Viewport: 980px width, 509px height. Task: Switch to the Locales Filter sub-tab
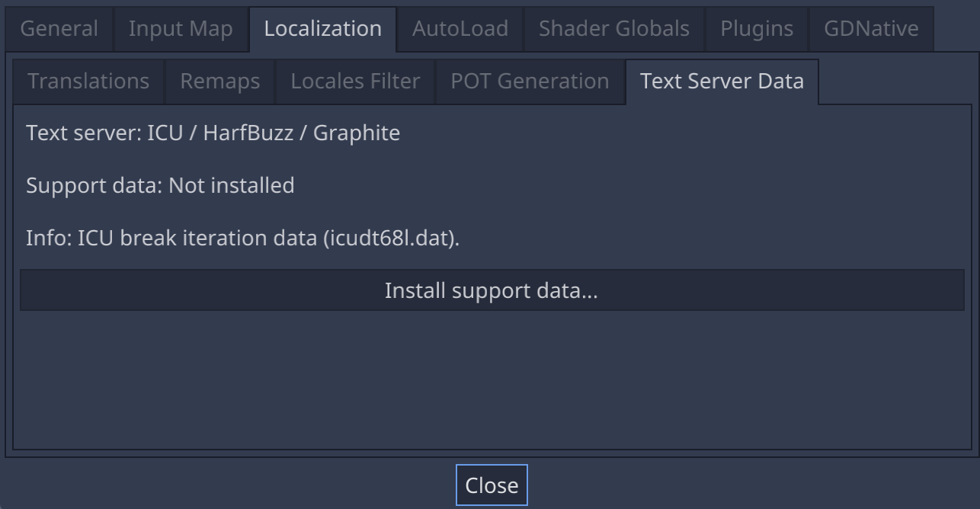click(354, 81)
